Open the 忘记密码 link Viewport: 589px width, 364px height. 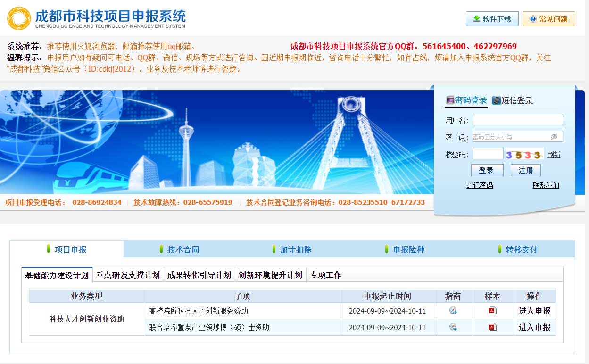pos(480,185)
